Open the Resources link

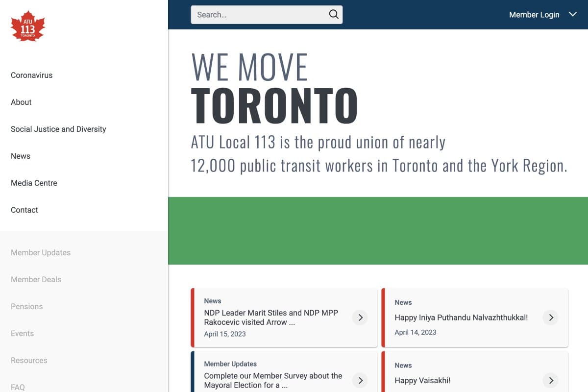tap(29, 361)
